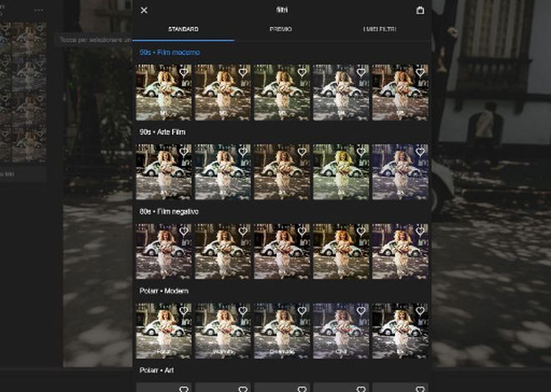The image size is (551, 392).
Task: Toggle heart on fourth 90s Arte Film filter
Action: tap(361, 152)
